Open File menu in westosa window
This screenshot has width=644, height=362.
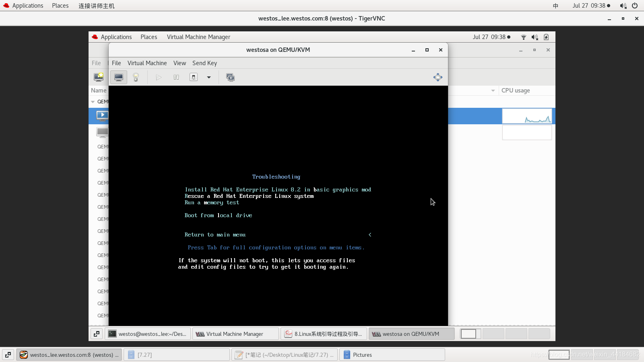116,63
